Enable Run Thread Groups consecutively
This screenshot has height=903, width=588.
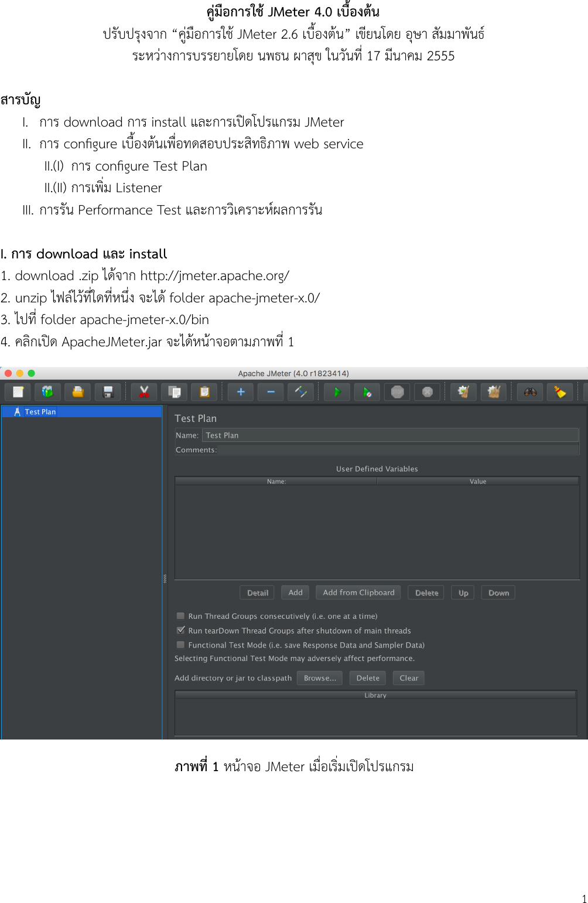(x=180, y=616)
